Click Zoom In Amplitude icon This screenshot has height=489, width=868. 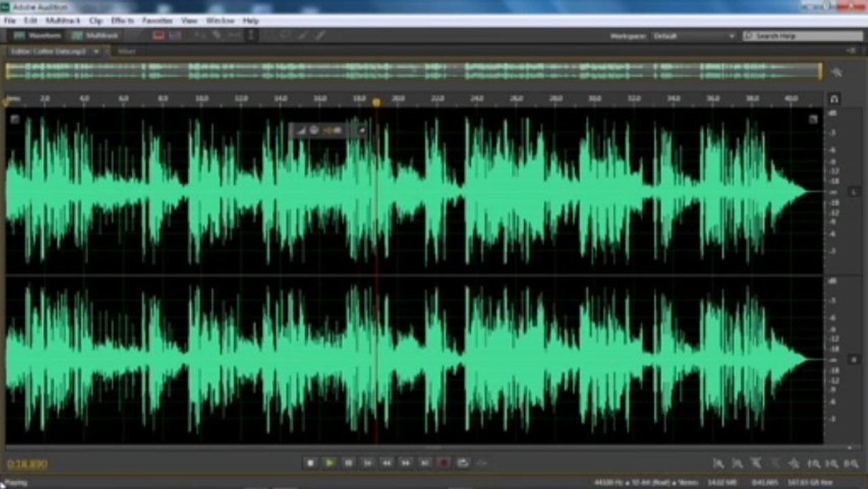[x=718, y=463]
